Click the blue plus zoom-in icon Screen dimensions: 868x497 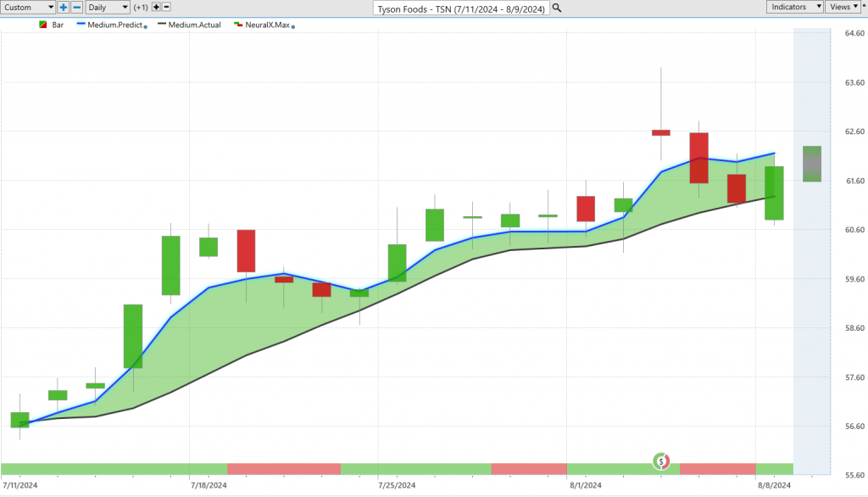click(x=64, y=7)
